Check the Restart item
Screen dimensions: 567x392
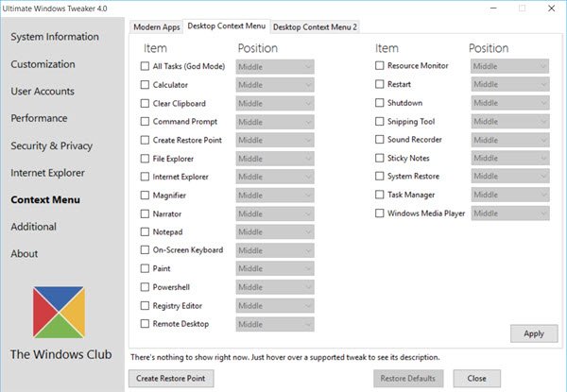click(379, 84)
